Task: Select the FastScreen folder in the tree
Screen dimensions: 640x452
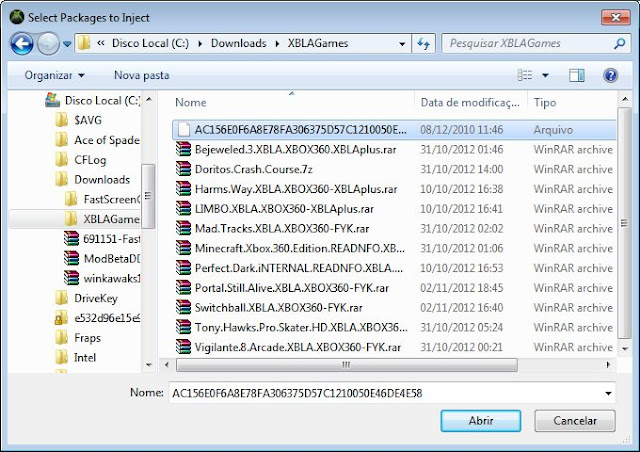Action: (102, 199)
